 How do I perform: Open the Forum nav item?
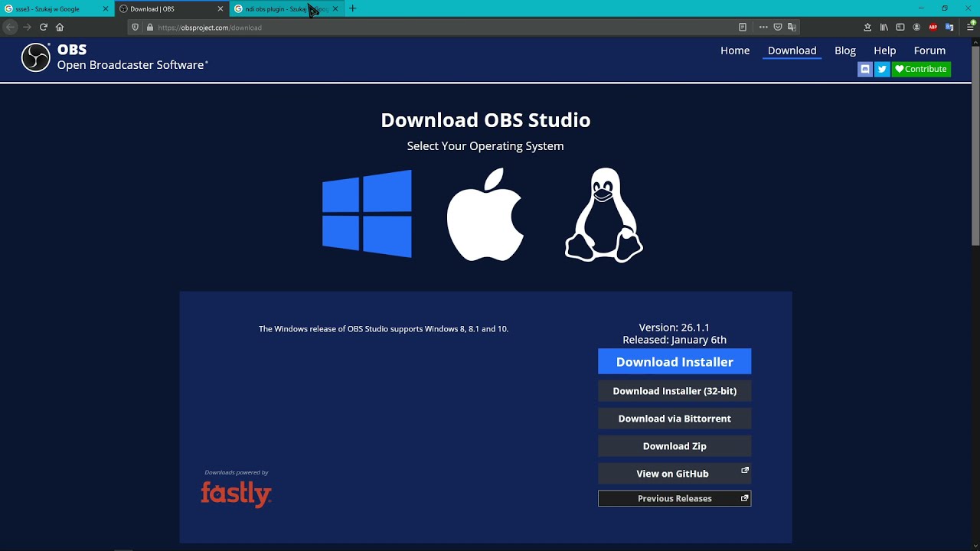pyautogui.click(x=929, y=51)
